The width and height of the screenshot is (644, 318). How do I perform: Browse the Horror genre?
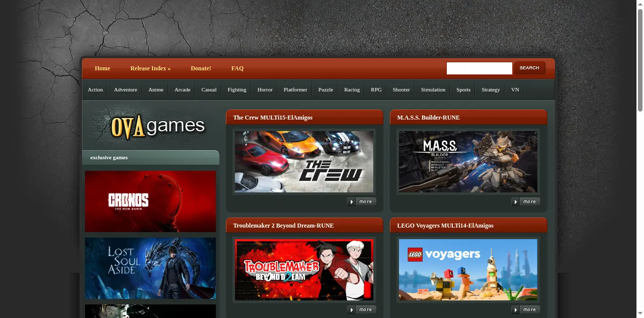pos(265,89)
